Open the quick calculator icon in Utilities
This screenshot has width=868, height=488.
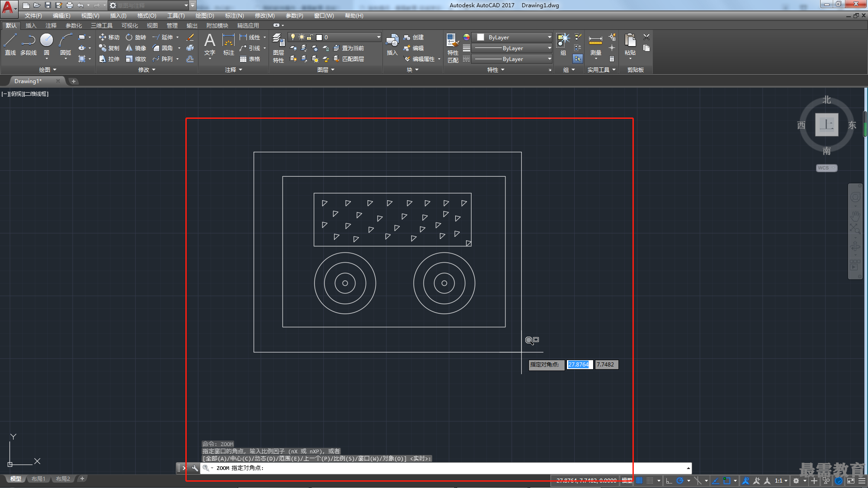click(612, 59)
